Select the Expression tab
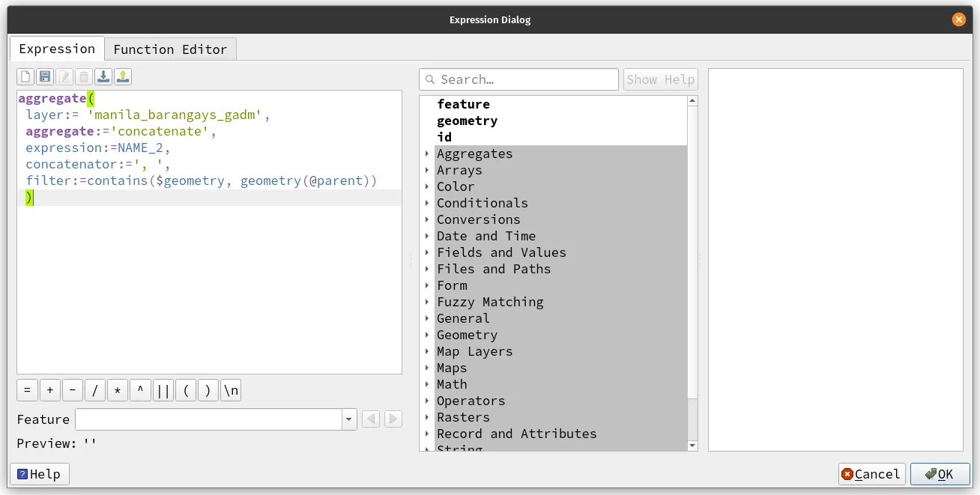Viewport: 980px width, 495px height. click(57, 49)
